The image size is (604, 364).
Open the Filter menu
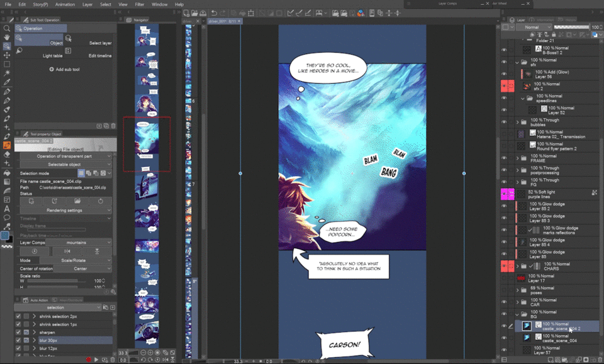140,4
